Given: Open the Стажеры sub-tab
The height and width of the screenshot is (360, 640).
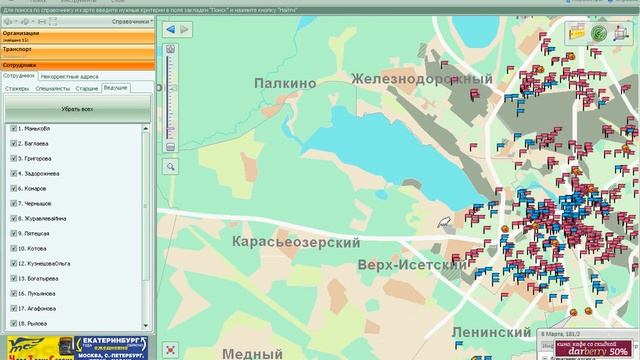Looking at the screenshot, I should 17,88.
